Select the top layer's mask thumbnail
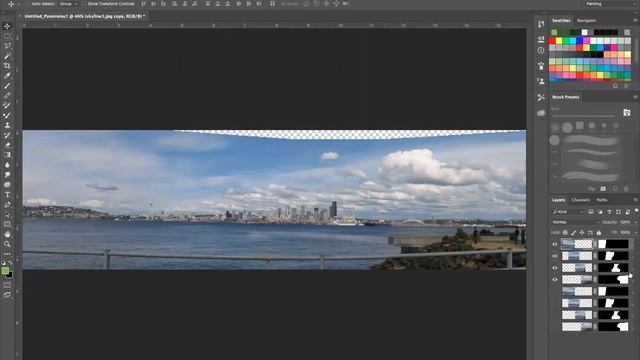 613,244
